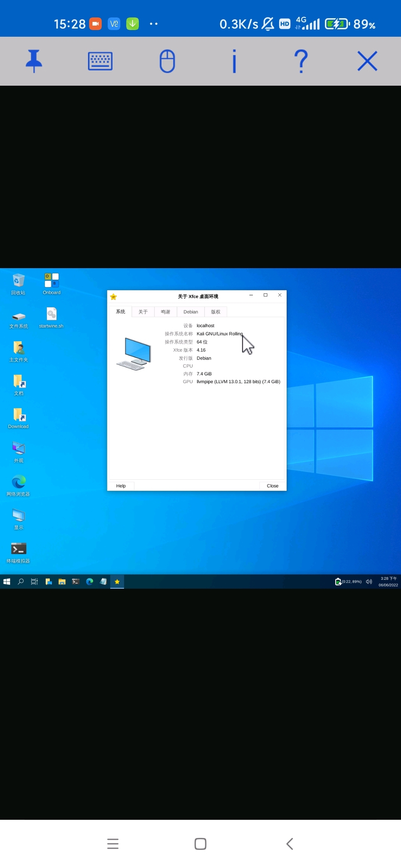Select the mouse mode icon in VNC toolbar
Viewport: 401px width, 868px height.
click(x=167, y=61)
